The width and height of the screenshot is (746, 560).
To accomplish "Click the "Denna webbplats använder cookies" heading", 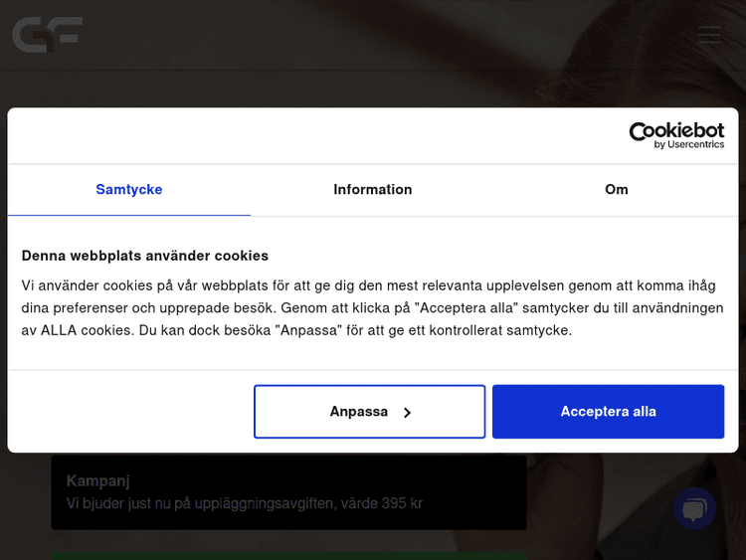I will (145, 256).
